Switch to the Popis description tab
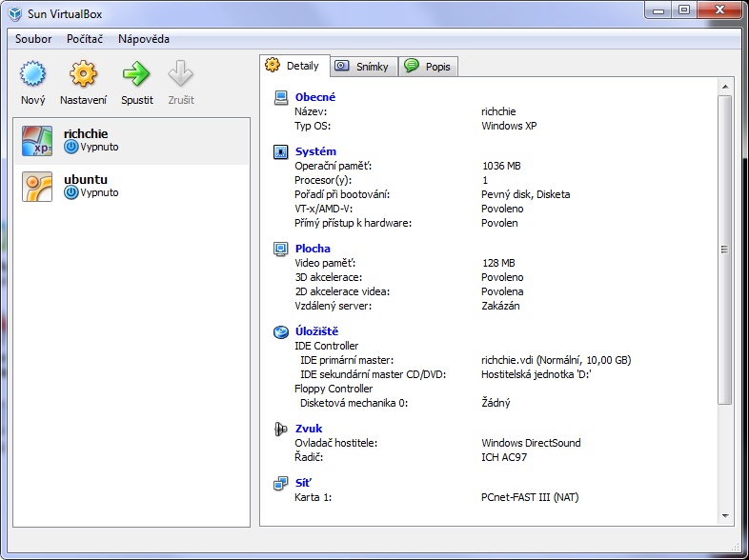 click(x=428, y=67)
